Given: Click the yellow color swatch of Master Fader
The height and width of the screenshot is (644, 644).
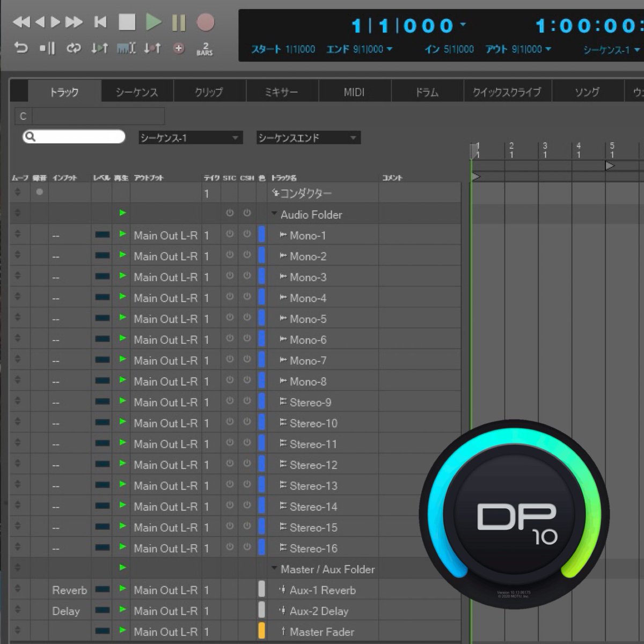Looking at the screenshot, I should click(x=261, y=631).
